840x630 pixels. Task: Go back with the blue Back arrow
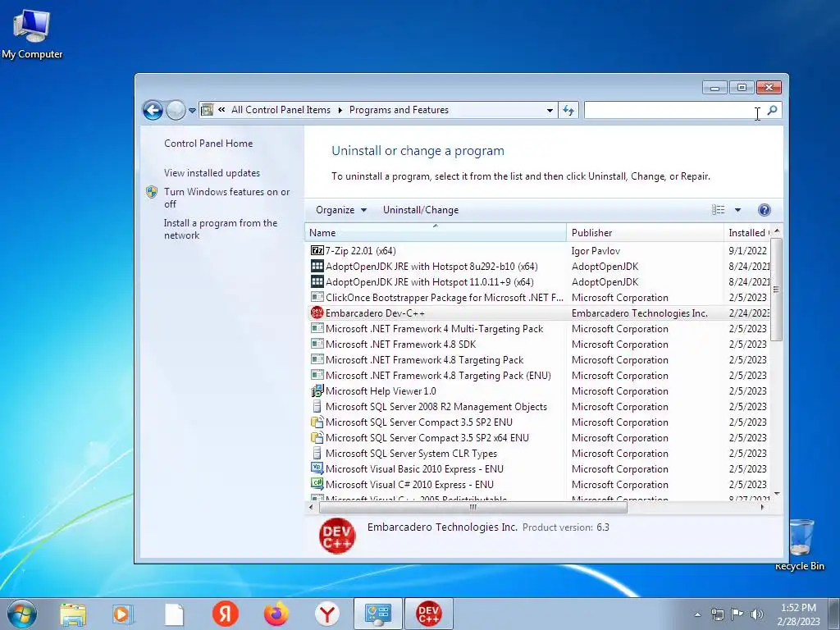(153, 111)
